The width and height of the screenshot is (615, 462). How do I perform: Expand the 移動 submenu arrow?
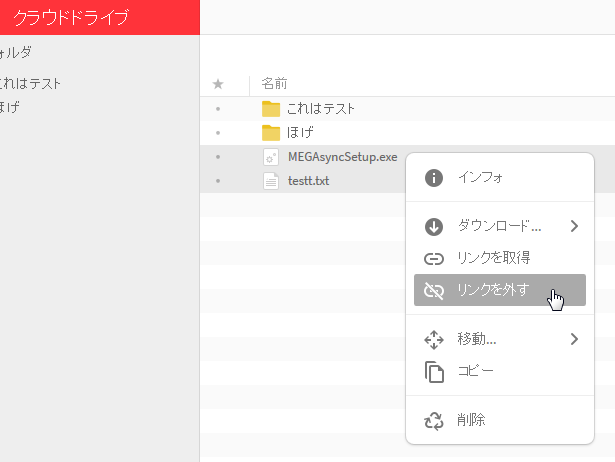point(574,339)
